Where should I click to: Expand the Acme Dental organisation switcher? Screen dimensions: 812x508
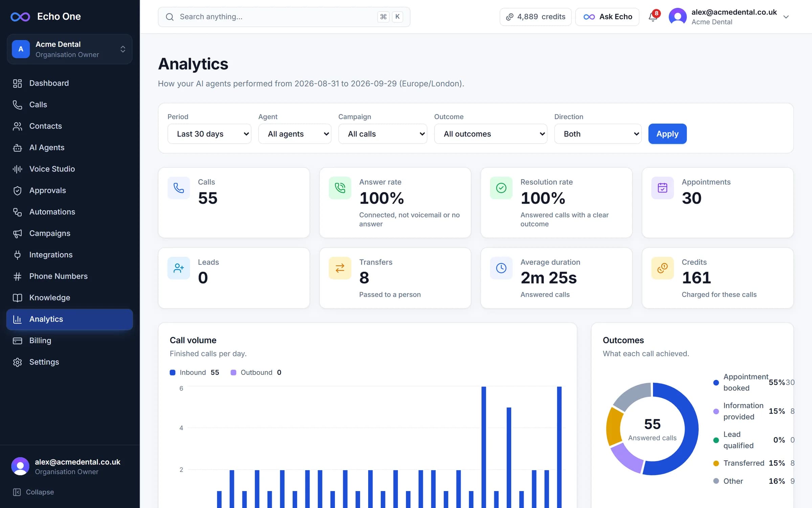(70, 49)
